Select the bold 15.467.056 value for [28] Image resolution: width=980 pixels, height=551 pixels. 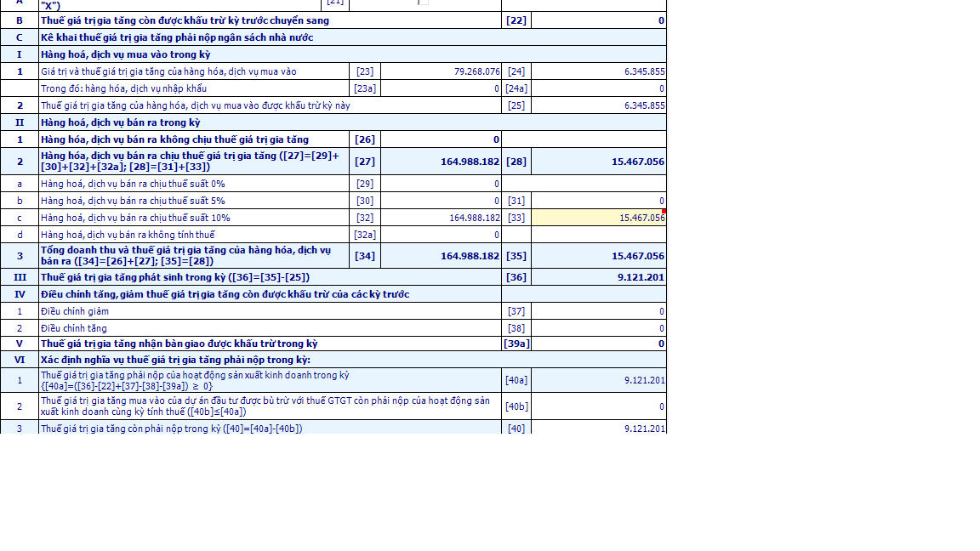(599, 162)
